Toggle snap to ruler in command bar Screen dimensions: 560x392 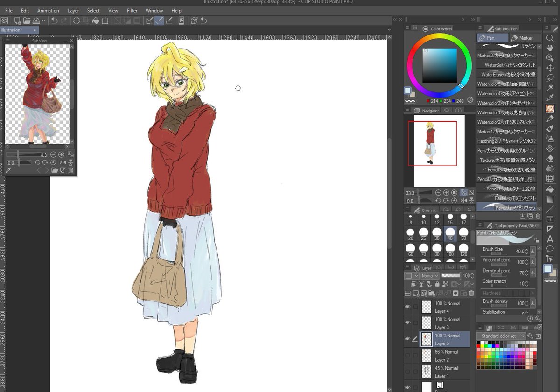149,21
